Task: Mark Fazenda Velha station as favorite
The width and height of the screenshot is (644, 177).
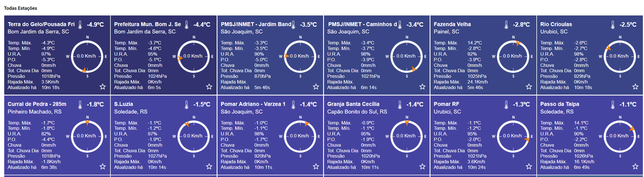Action: (529, 87)
